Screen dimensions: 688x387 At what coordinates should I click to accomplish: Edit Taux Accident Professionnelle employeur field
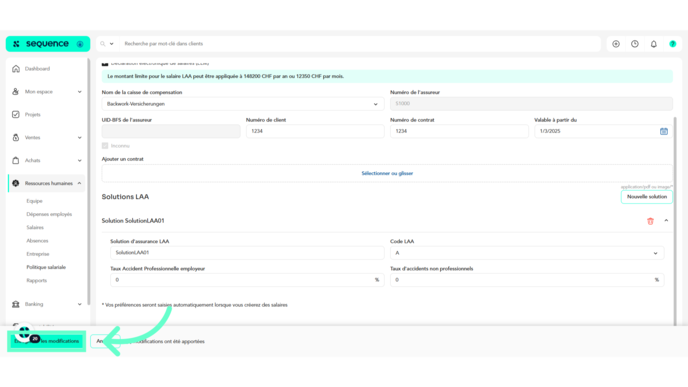(247, 280)
